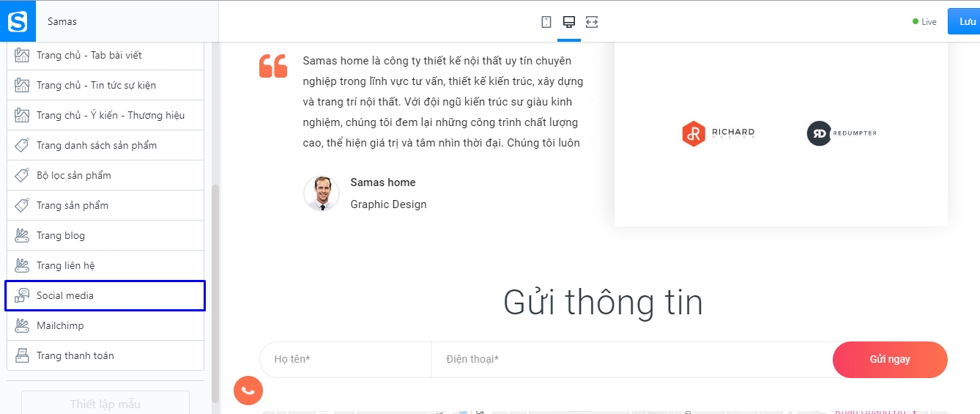Click the Gửi ngay submit button
The image size is (980, 414).
point(890,359)
